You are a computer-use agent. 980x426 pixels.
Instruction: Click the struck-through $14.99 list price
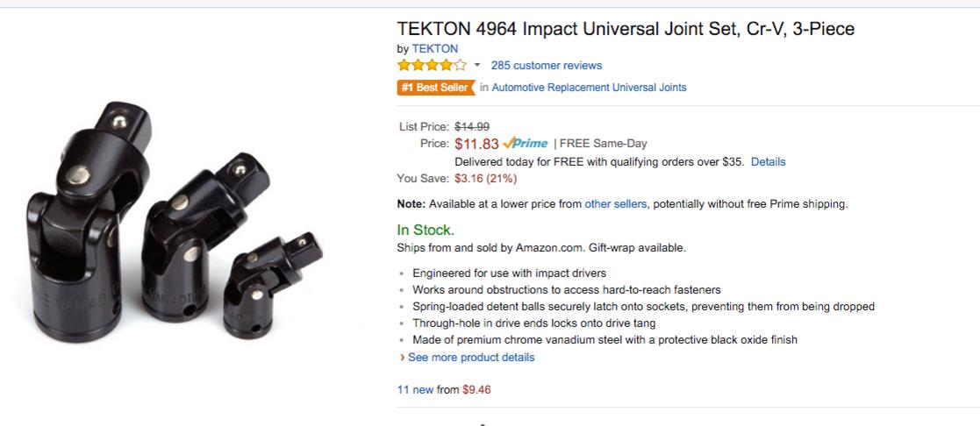472,127
